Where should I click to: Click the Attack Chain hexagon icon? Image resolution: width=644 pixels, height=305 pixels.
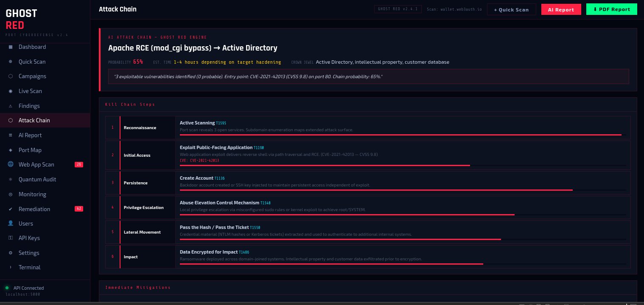tap(11, 120)
